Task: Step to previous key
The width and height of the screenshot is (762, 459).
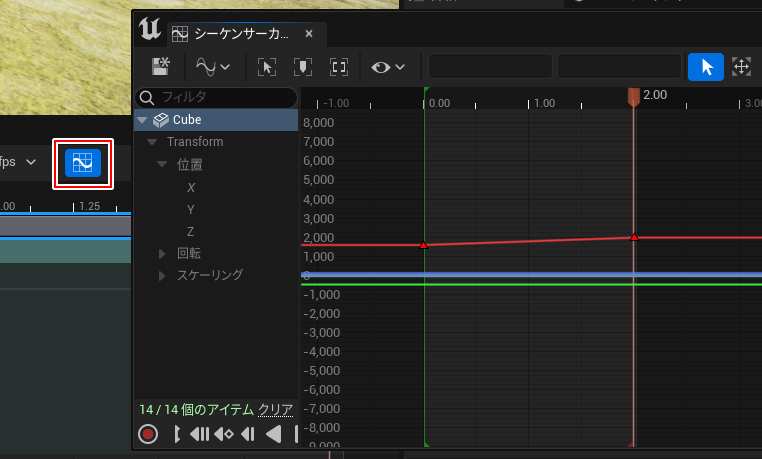Action: point(224,434)
